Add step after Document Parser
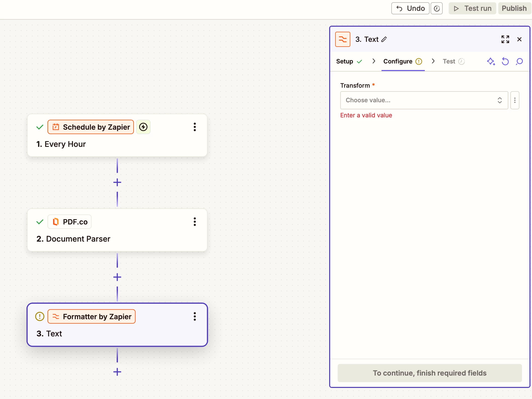This screenshot has height=399, width=532. click(x=117, y=277)
